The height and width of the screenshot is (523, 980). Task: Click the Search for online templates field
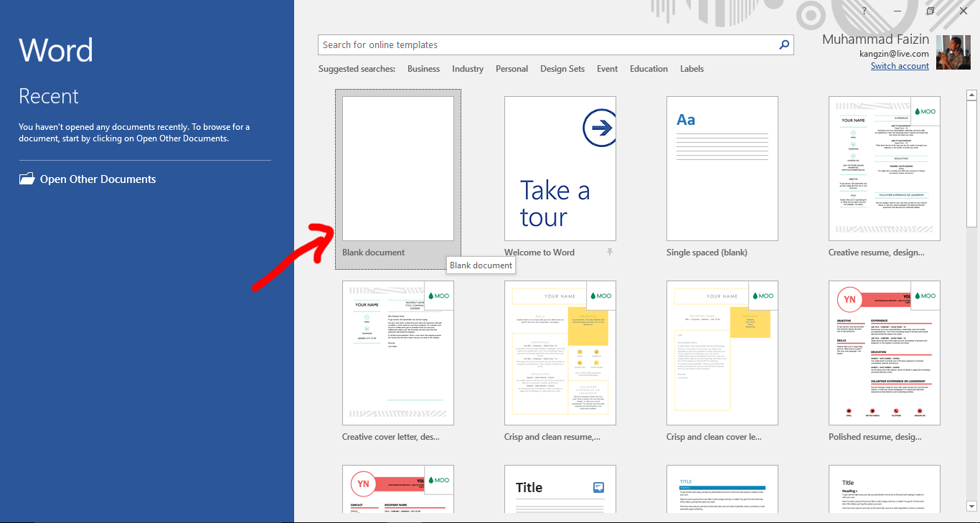(x=545, y=44)
